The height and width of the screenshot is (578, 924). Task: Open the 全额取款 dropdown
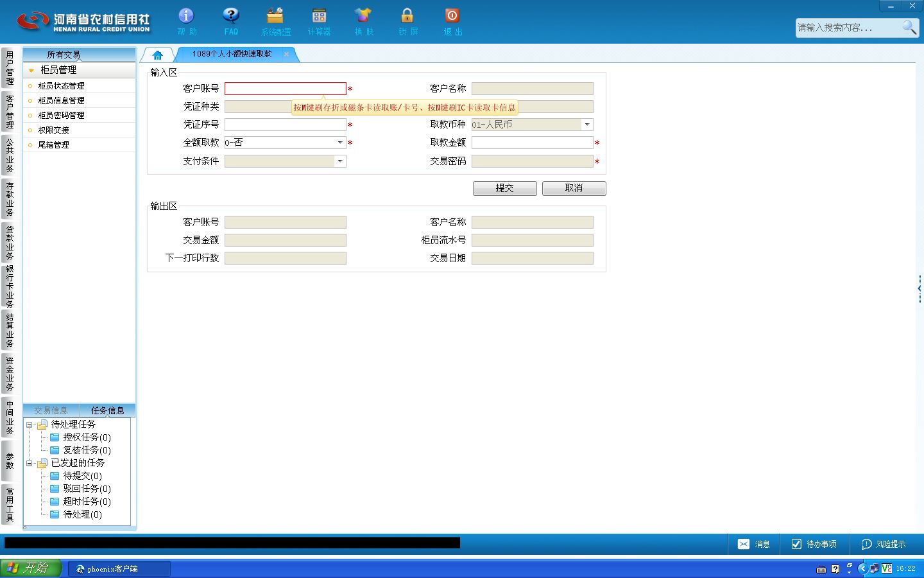(340, 143)
